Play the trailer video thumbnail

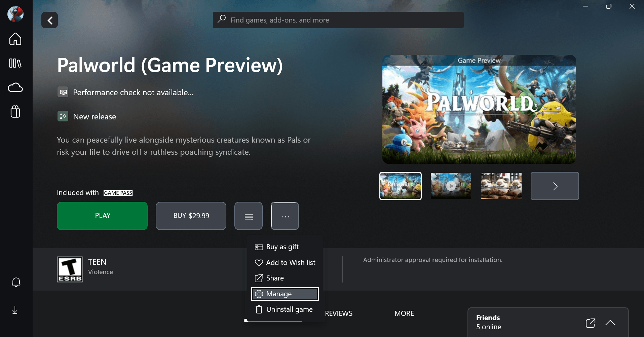click(451, 186)
